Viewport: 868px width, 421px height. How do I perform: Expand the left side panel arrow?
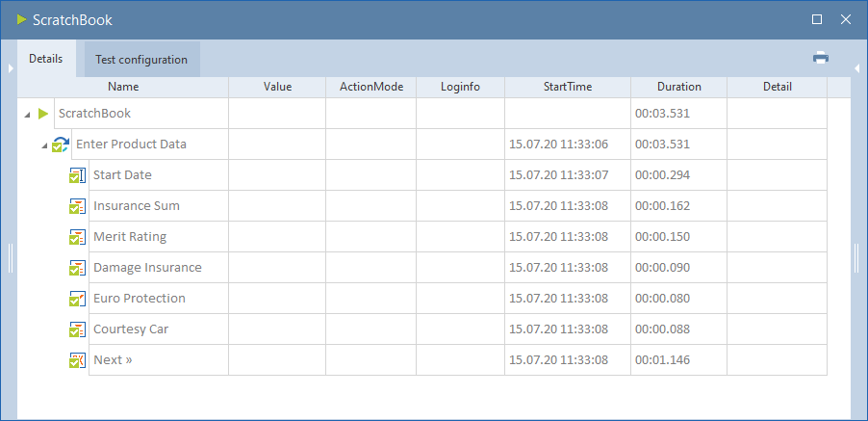[x=11, y=67]
